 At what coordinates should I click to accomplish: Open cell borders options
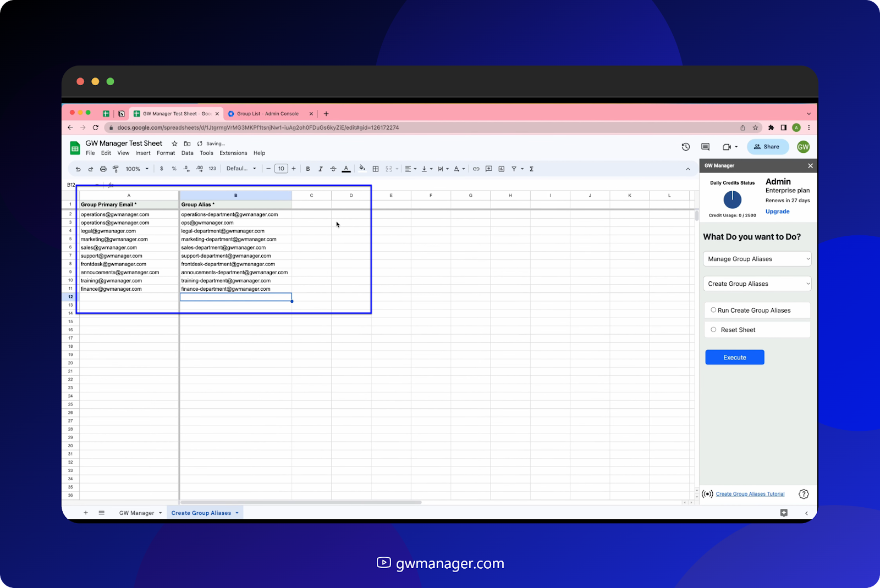[x=376, y=169]
